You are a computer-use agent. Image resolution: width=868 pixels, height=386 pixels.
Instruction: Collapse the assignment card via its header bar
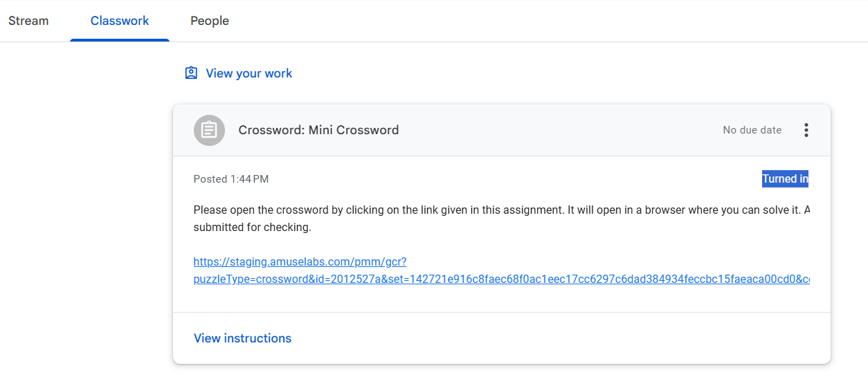coord(554,130)
